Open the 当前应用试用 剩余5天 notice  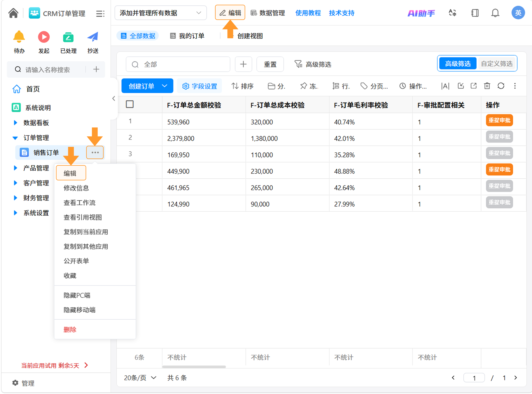[x=55, y=365]
